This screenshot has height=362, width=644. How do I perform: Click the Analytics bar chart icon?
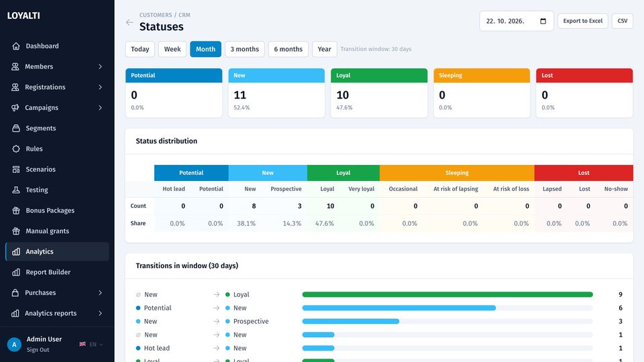coord(16,251)
